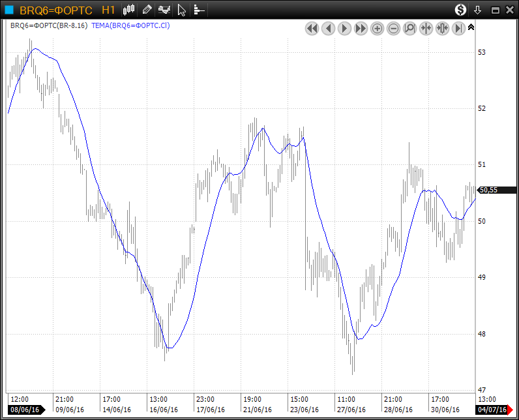The image size is (519, 420).
Task: Collapse the navigation toolbar with double chevron
Action: (471, 27)
